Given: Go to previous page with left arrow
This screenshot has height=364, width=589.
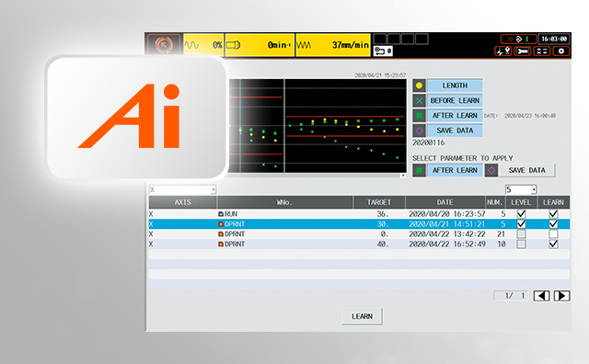Looking at the screenshot, I should click(x=541, y=296).
